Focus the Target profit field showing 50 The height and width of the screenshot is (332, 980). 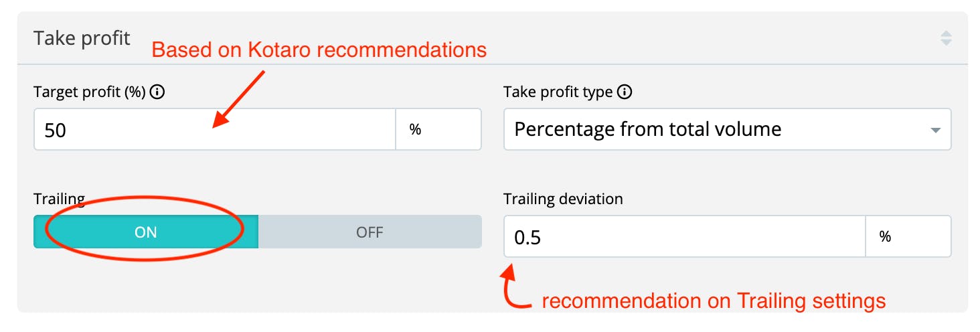[x=214, y=129]
